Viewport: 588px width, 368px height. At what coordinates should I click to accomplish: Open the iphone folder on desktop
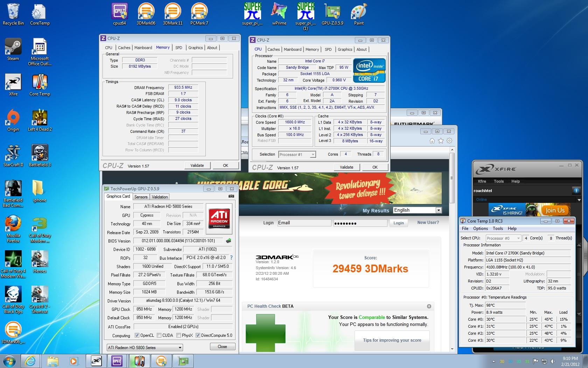pos(40,191)
